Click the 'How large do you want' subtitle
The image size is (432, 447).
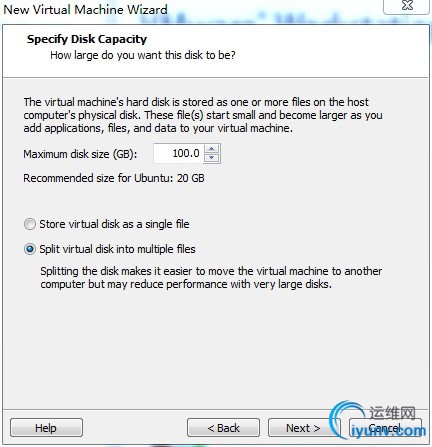point(143,55)
